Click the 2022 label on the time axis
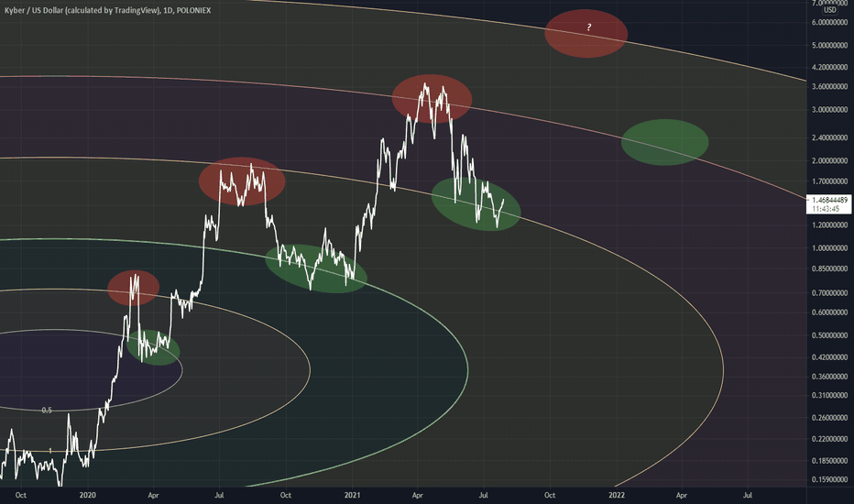 point(617,495)
